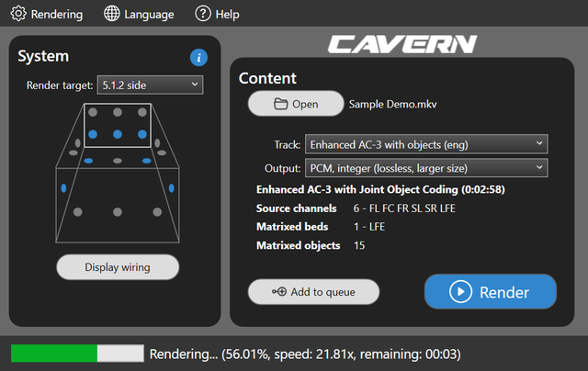Click the speaker layout diagram
This screenshot has height=371, width=588.
[x=118, y=174]
